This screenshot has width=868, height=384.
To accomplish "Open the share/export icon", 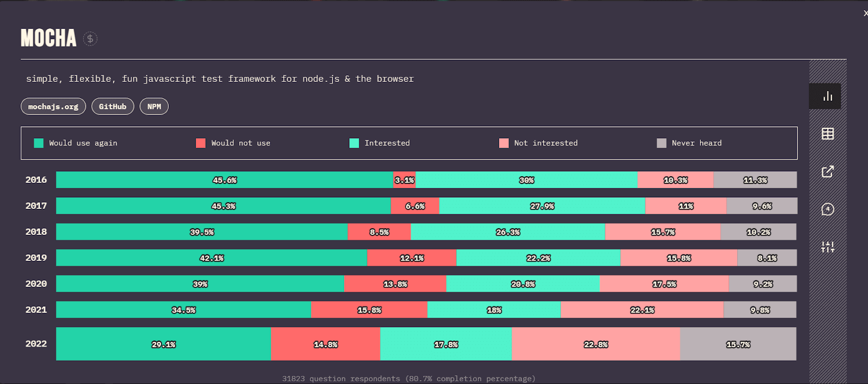I will (827, 172).
